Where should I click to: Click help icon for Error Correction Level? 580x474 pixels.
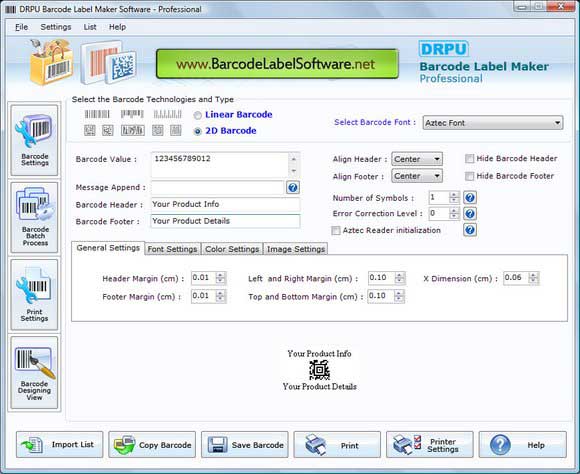pos(470,214)
